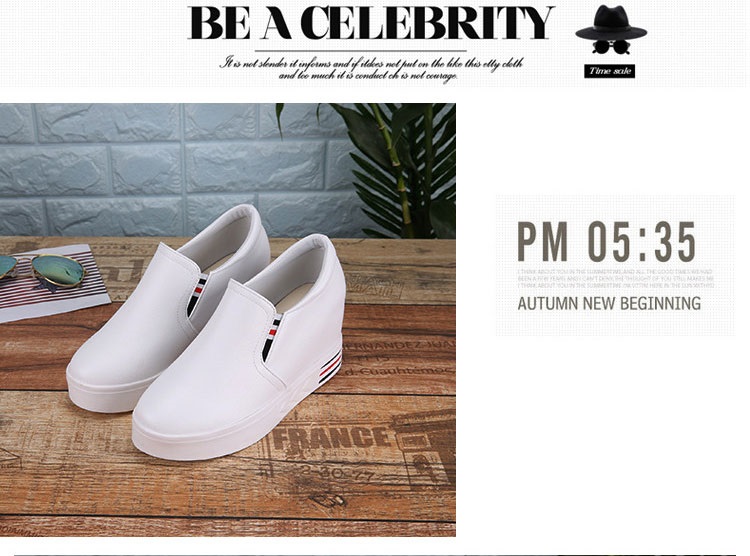Click the striped elastic gusset on the front shoe
Viewport: 750px width, 556px height.
pos(270,336)
